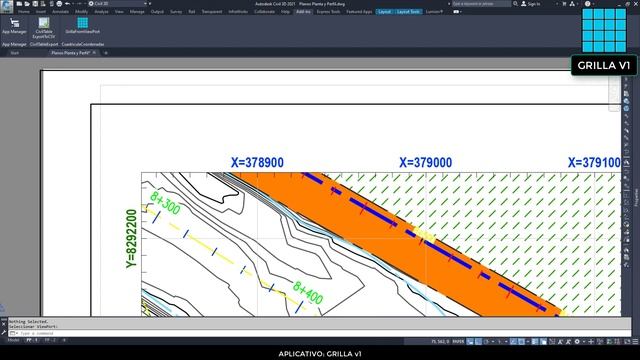Open the Lumion ribbon tab
Screen dimensions: 640x360
(x=434, y=12)
